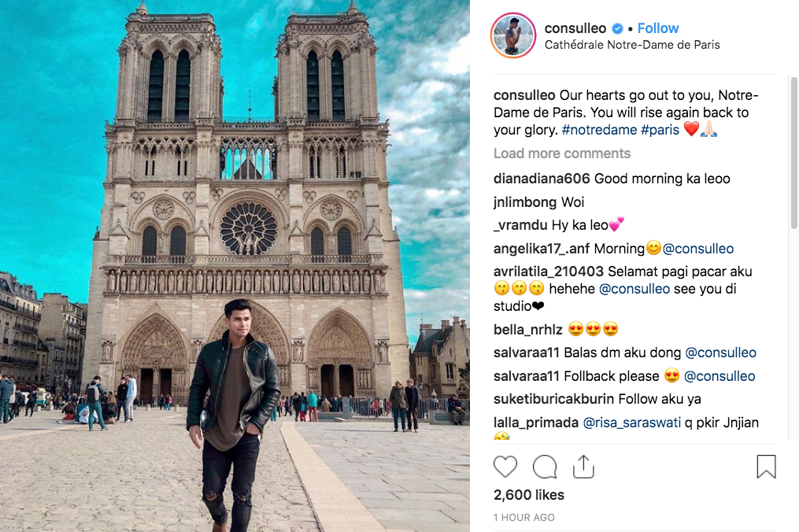Save post with the bookmark icon

point(766,467)
